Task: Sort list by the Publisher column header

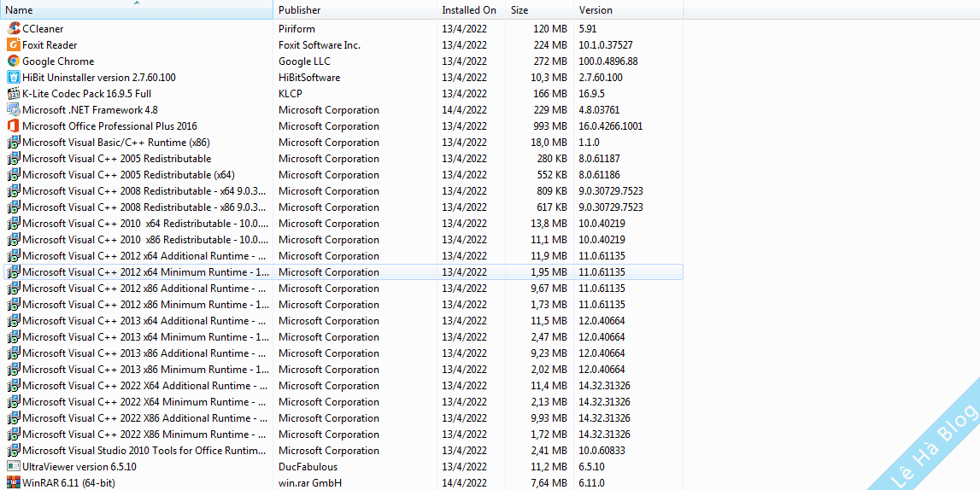Action: tap(355, 10)
